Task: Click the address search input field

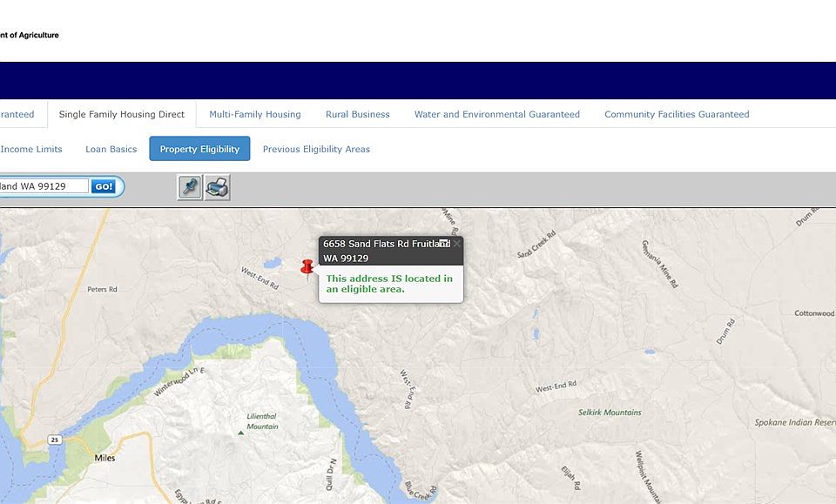Action: coord(44,186)
